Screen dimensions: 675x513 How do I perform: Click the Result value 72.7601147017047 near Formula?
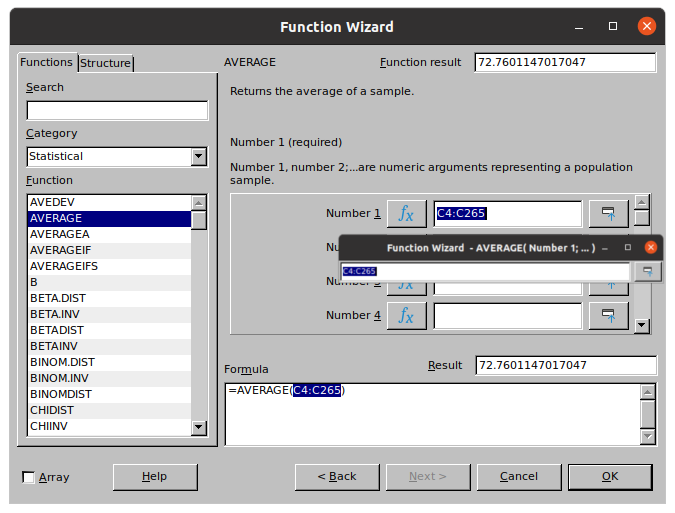pyautogui.click(x=566, y=365)
